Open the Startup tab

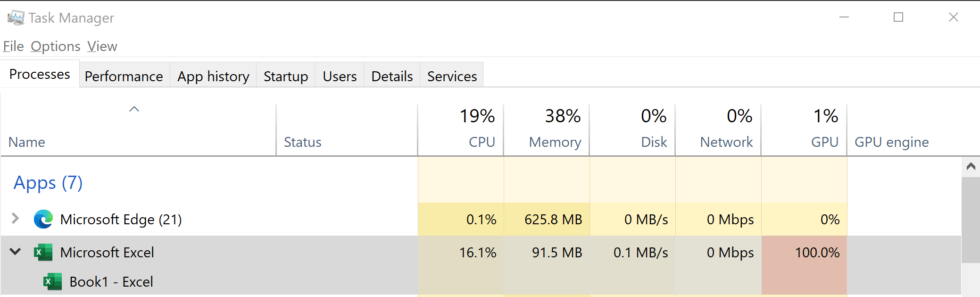(286, 76)
